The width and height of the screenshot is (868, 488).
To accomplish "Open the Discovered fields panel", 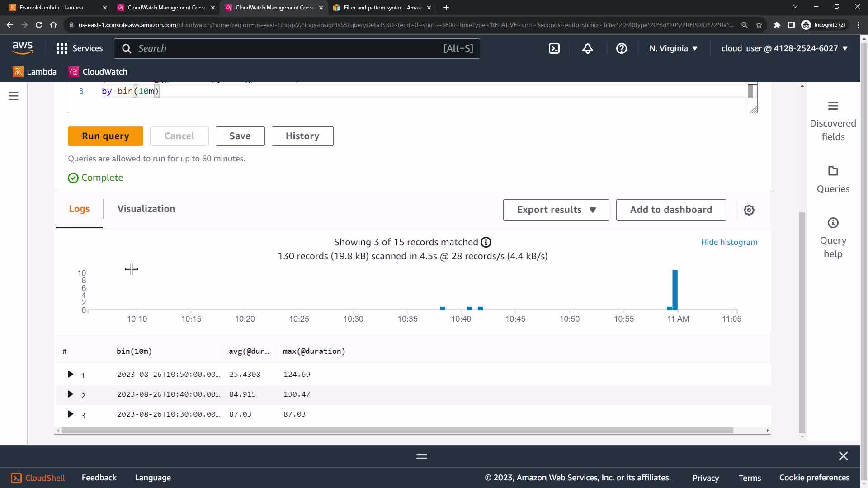I will [x=833, y=121].
